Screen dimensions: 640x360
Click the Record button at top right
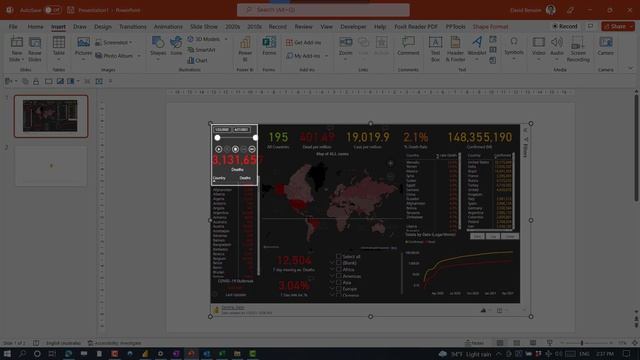(x=565, y=26)
